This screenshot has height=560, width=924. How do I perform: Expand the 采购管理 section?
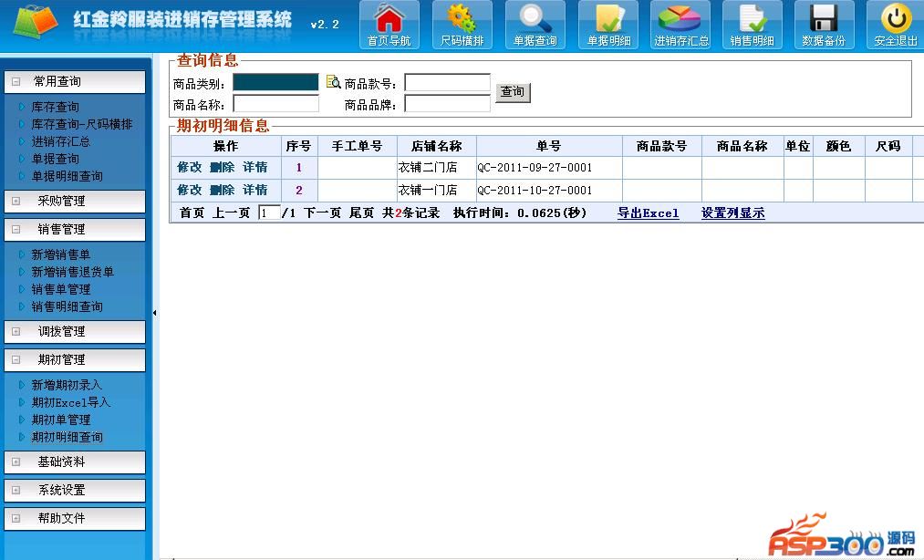point(74,201)
